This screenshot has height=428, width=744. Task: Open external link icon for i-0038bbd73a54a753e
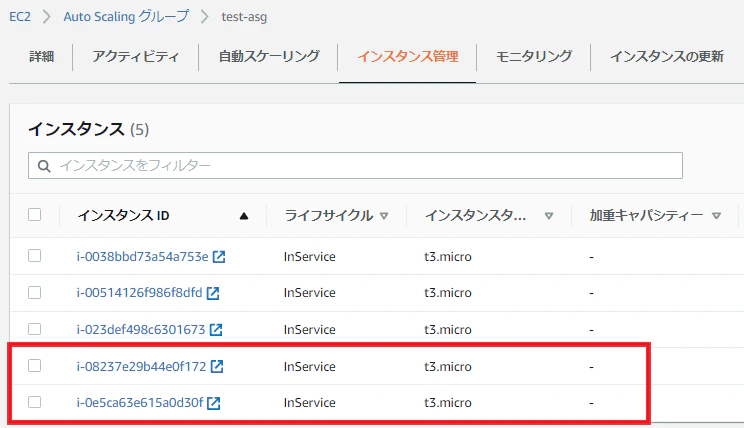coord(219,257)
